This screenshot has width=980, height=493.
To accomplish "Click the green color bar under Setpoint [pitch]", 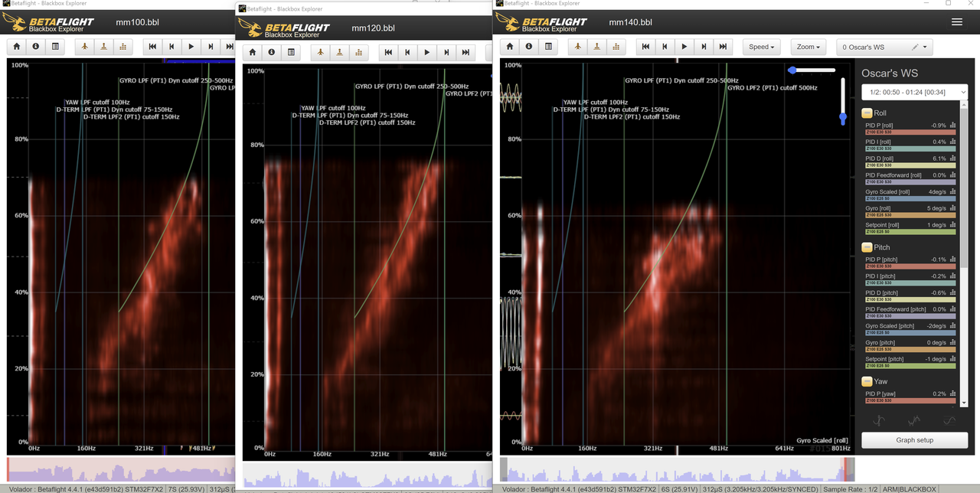I will (910, 366).
